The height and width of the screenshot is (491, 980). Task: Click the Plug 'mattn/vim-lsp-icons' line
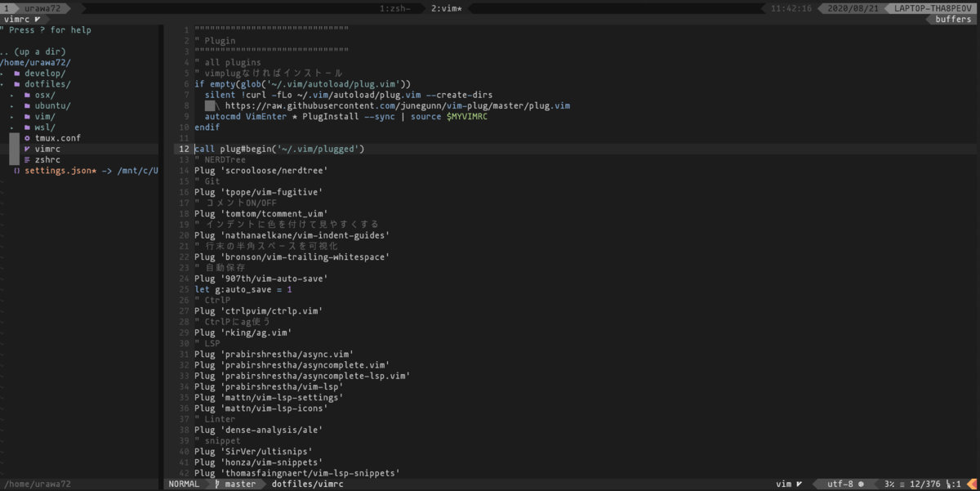tap(261, 408)
